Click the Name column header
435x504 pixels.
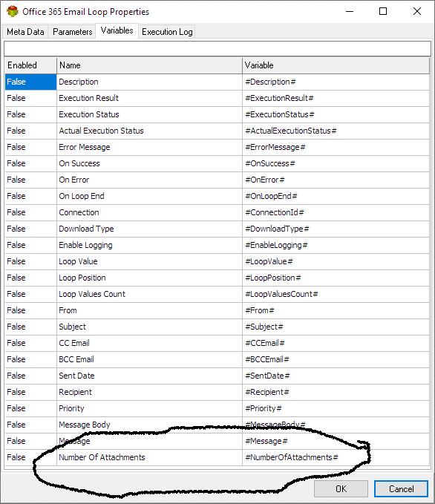click(149, 65)
